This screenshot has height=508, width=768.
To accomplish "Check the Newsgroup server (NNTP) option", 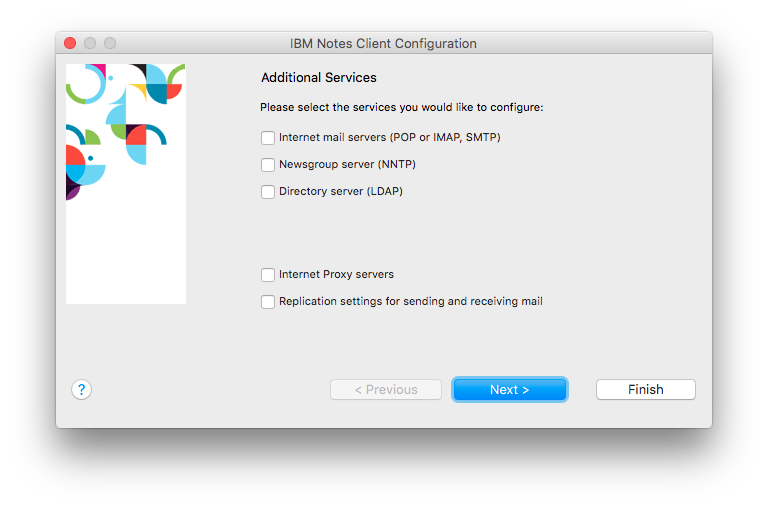I will click(x=268, y=165).
